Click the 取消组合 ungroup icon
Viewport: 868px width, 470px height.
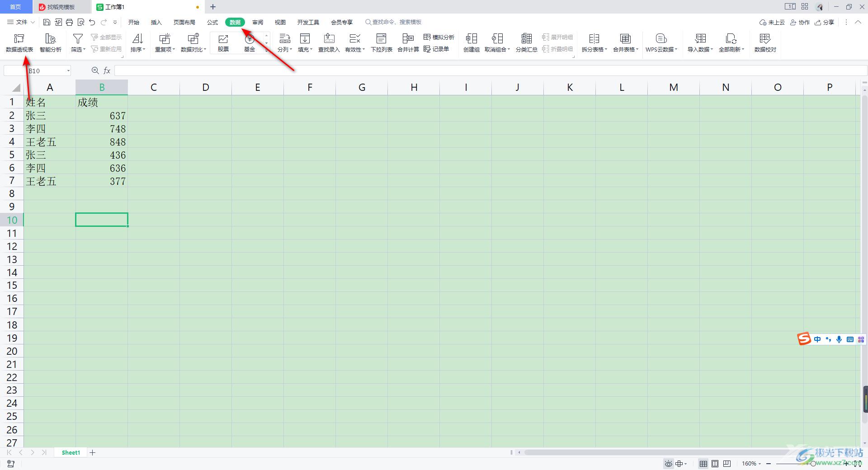[x=497, y=39]
